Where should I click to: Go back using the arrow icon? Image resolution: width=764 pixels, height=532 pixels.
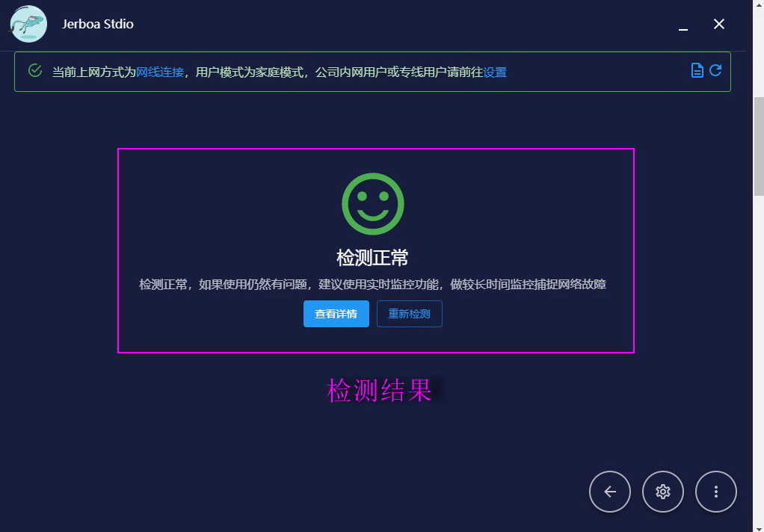[x=609, y=492]
